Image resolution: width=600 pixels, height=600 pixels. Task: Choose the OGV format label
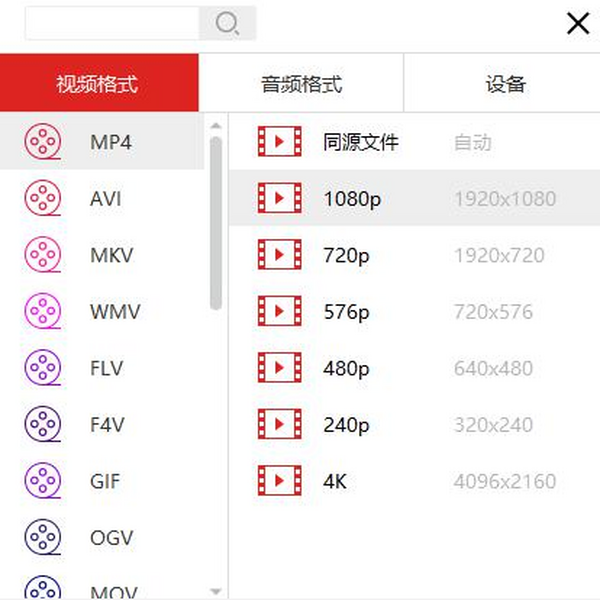112,537
